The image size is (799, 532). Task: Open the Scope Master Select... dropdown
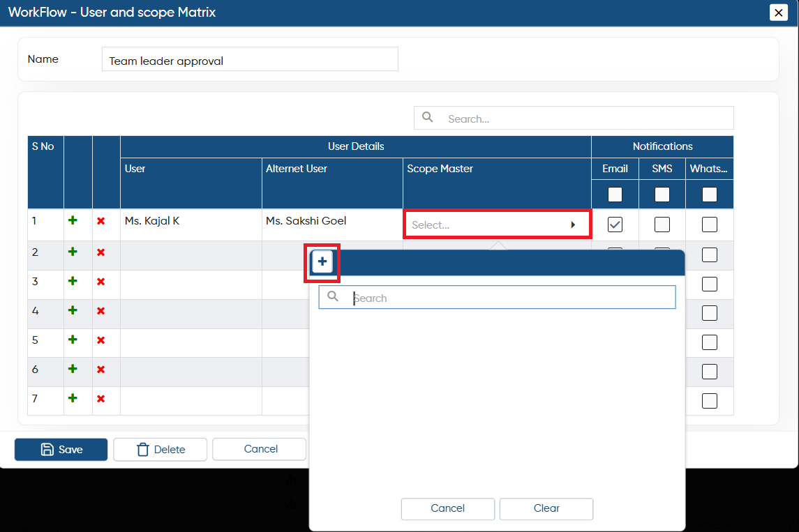(x=497, y=225)
